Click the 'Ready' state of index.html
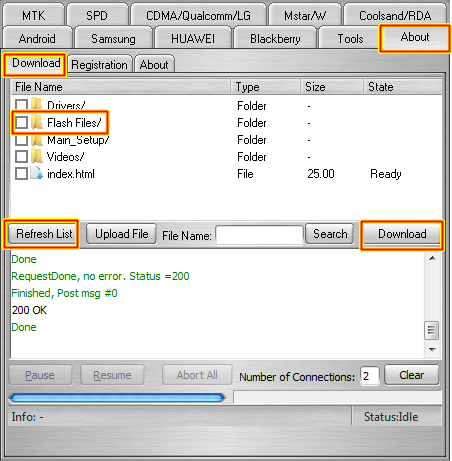Viewport: 452px width, 461px height. point(386,174)
